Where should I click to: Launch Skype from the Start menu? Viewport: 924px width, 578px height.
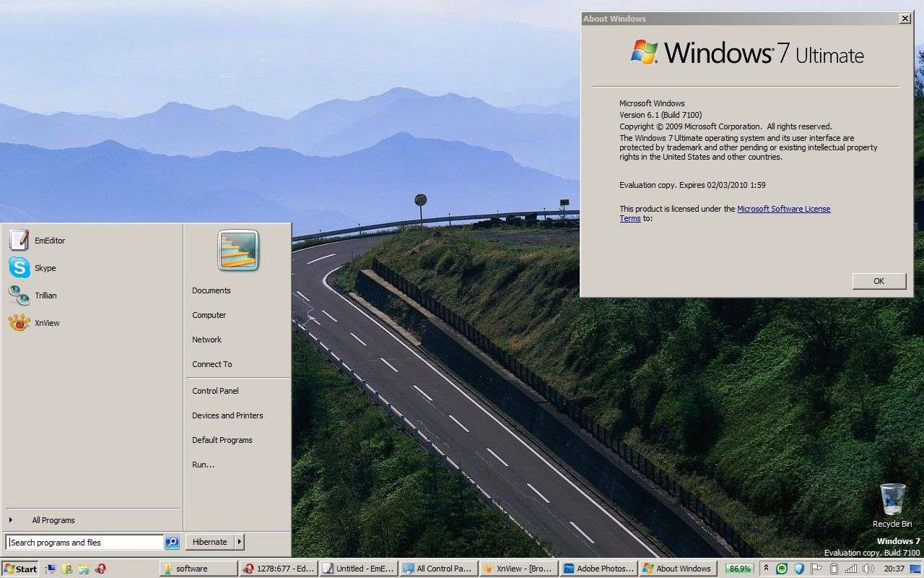coord(92,268)
